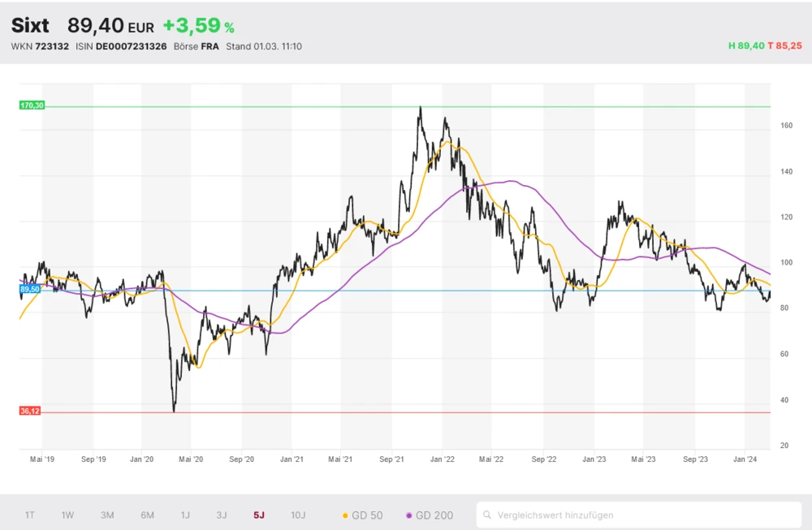Show the 10J ten-year chart
This screenshot has height=530, width=812.
(297, 515)
